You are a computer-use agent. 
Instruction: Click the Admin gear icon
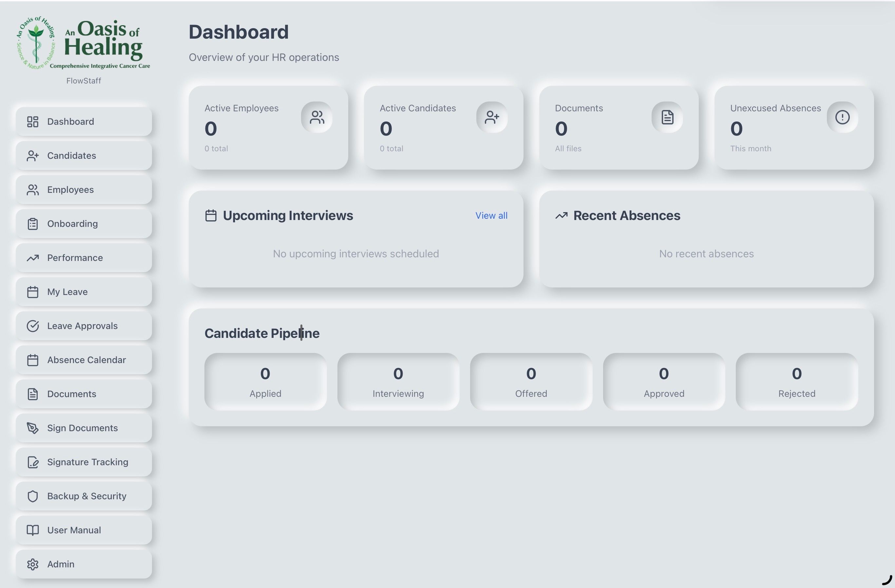[33, 564]
